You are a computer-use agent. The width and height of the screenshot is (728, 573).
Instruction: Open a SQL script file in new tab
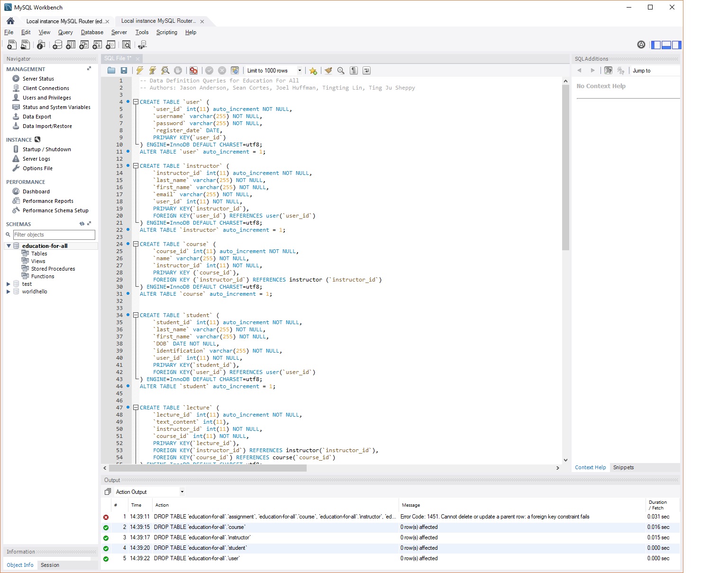(25, 45)
